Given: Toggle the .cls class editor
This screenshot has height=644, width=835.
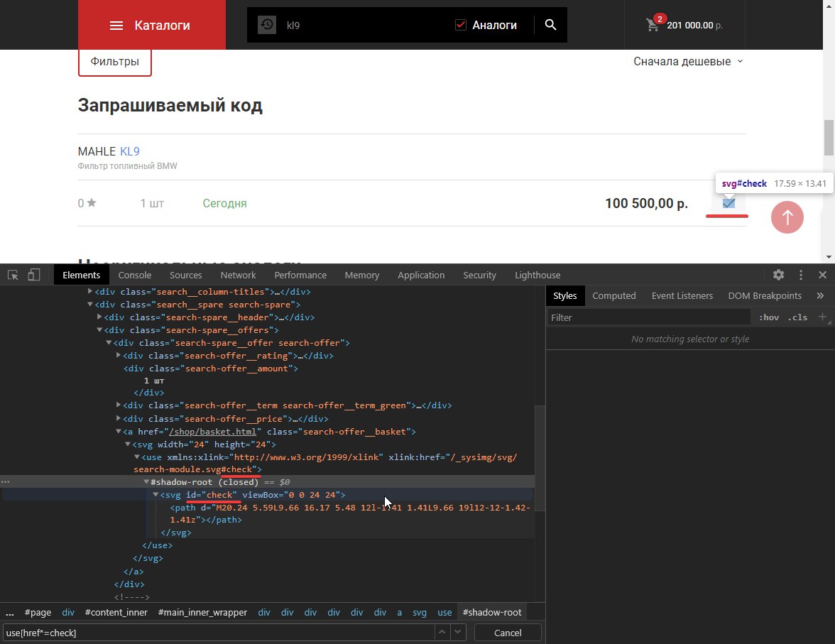Looking at the screenshot, I should [799, 317].
